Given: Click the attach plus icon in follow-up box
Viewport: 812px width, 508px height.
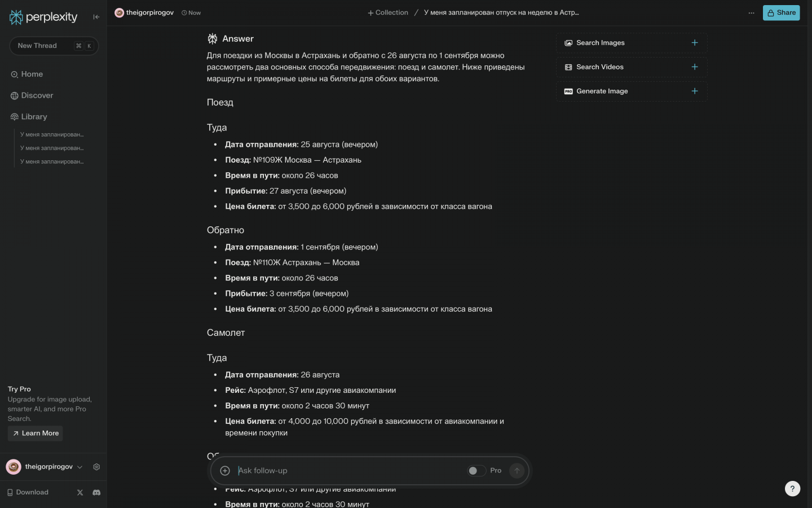Looking at the screenshot, I should (225, 471).
